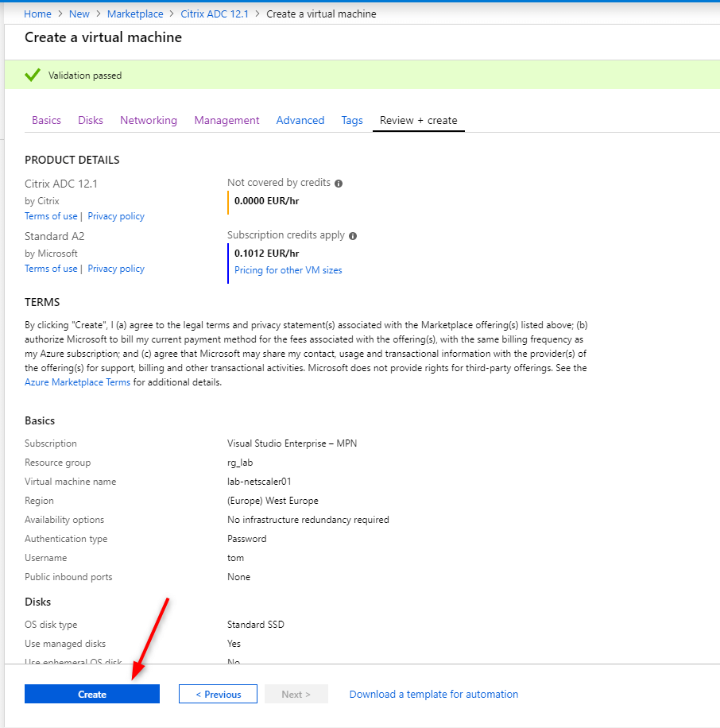Click the OS disk type label
This screenshot has width=720, height=728.
pos(51,625)
